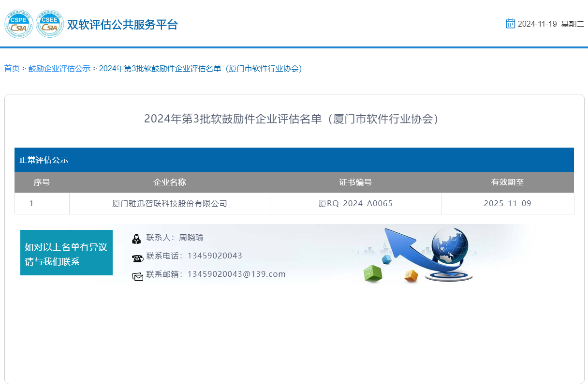Viewport: 588px width, 392px height.
Task: Click the contact name 周晓瑜
Action: (191, 238)
